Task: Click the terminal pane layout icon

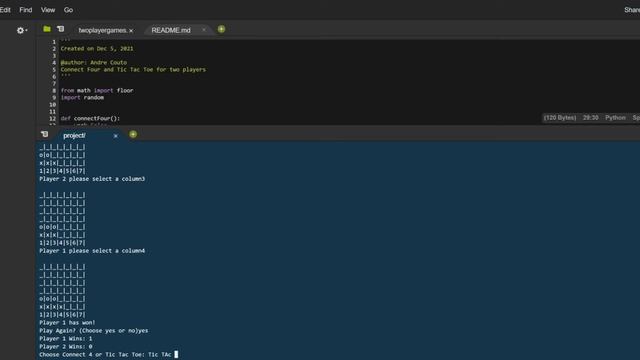Action: tap(44, 134)
